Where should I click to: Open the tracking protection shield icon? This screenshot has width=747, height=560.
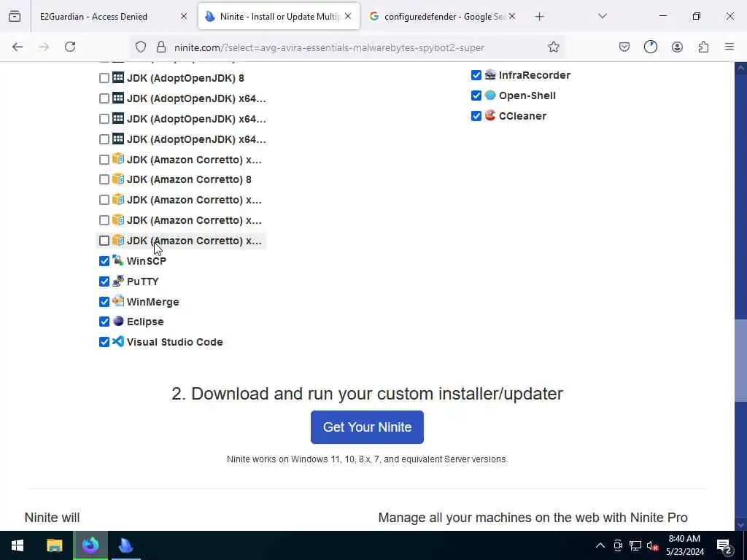(x=141, y=47)
